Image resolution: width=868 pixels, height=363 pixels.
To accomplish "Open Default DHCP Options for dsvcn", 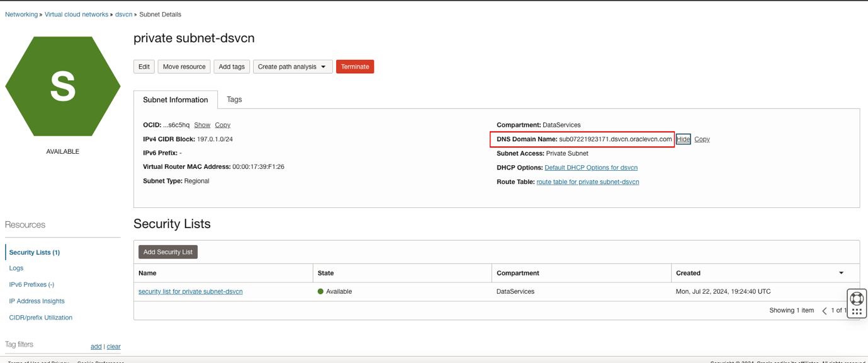I will point(591,168).
